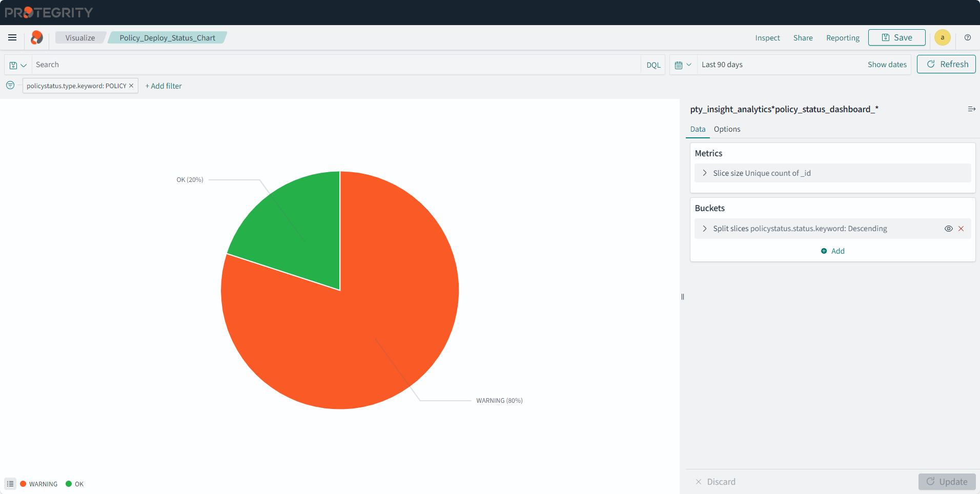Click the user avatar 'a'

(x=942, y=37)
